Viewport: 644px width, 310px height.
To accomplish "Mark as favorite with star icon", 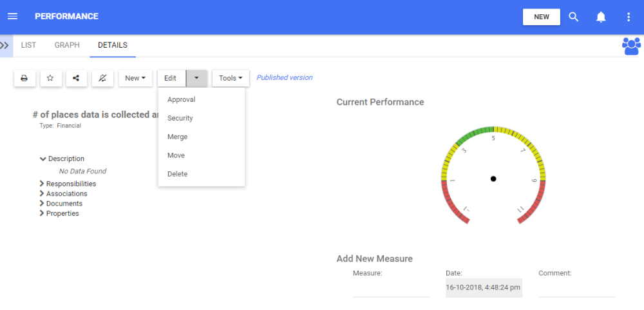I will tap(50, 78).
